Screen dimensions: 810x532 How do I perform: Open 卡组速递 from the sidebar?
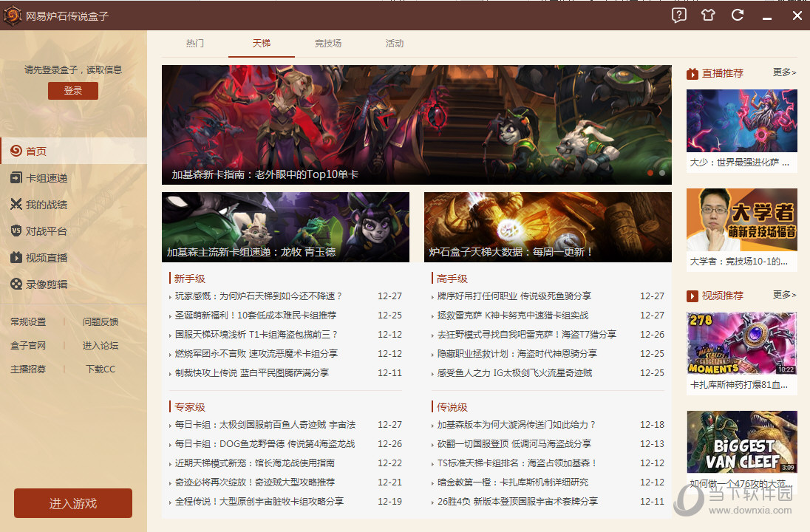click(46, 178)
